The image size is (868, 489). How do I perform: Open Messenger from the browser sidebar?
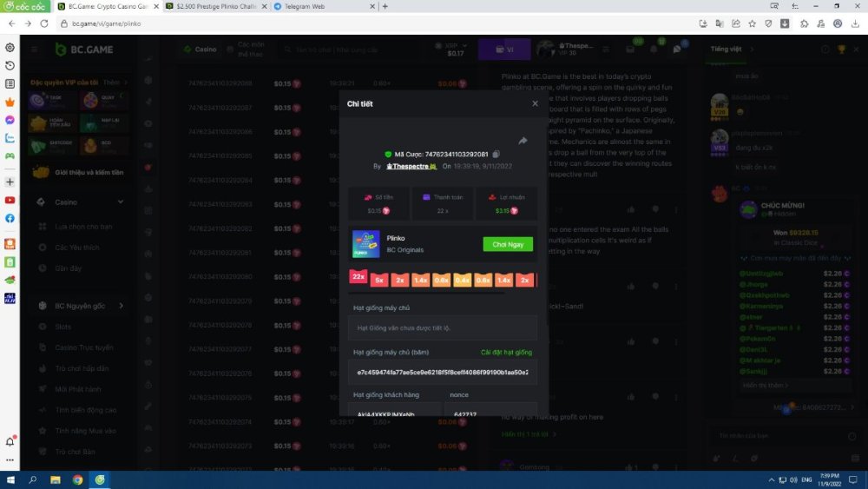click(10, 120)
